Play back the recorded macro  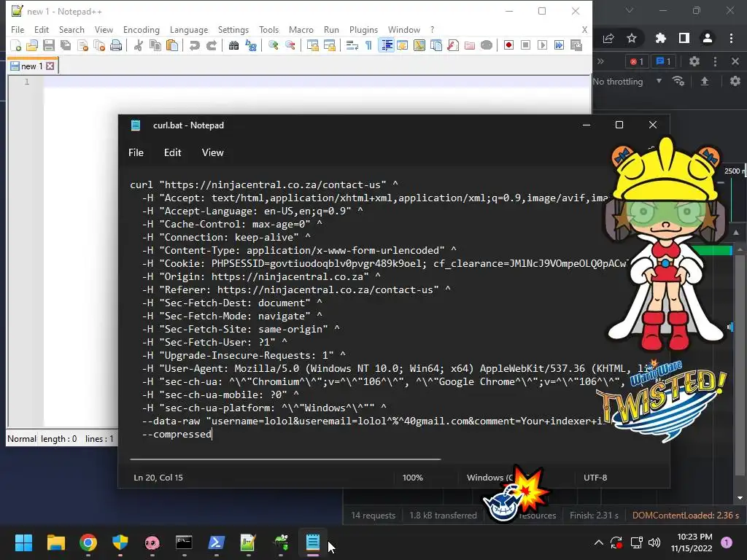(x=542, y=45)
